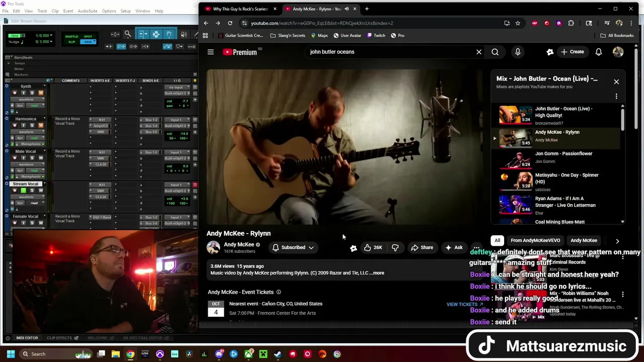Select the Grabber hand tool in Pro Tools
644x362 pixels.
coord(169,34)
